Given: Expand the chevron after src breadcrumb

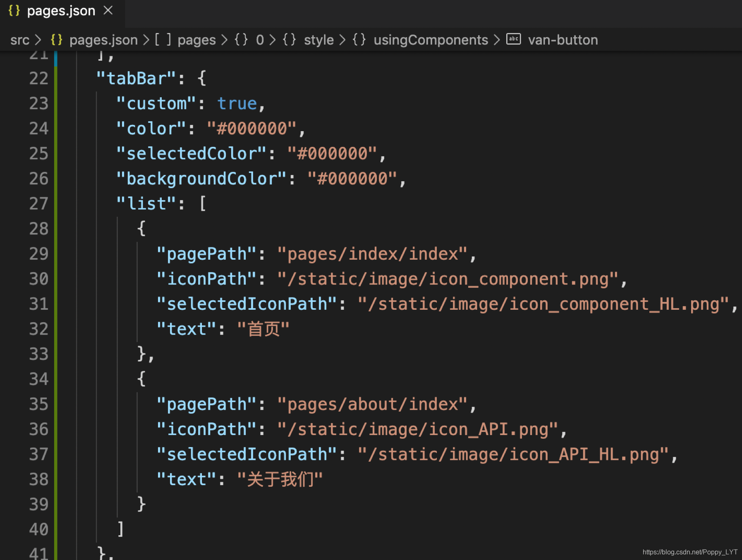Looking at the screenshot, I should pos(38,40).
